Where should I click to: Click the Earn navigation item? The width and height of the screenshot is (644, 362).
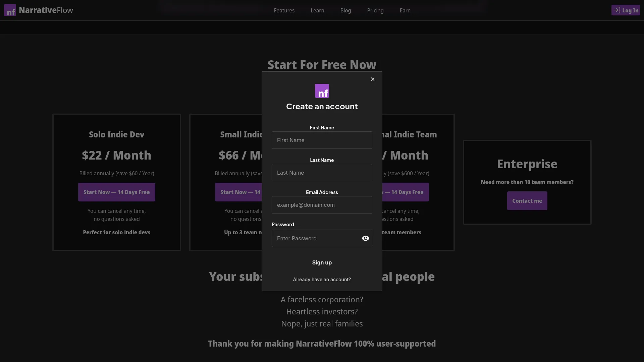(405, 10)
